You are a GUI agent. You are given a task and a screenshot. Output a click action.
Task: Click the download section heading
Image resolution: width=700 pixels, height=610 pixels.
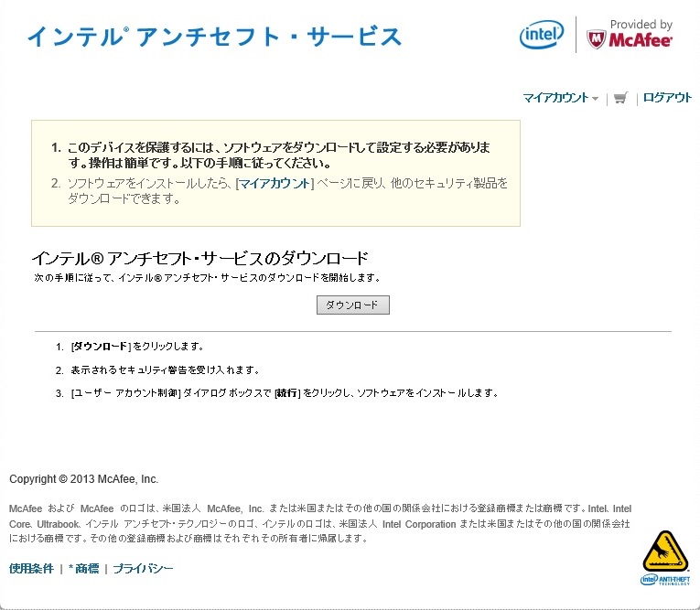[199, 258]
